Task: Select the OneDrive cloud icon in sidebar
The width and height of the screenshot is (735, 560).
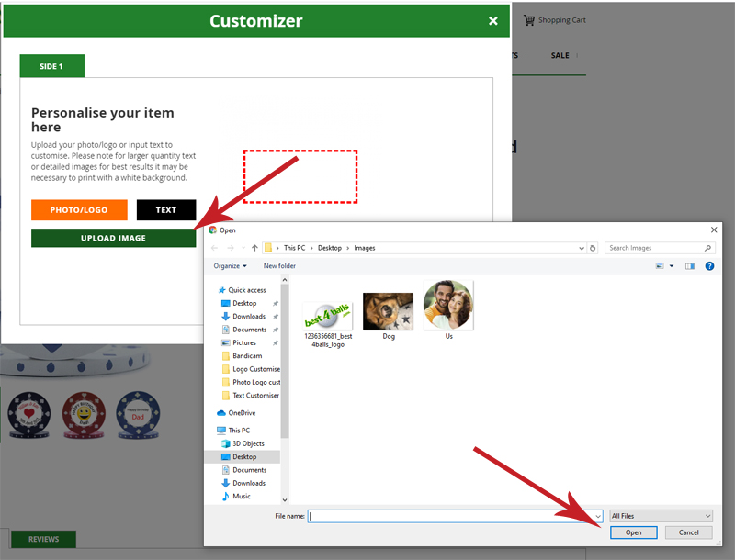Action: click(221, 413)
